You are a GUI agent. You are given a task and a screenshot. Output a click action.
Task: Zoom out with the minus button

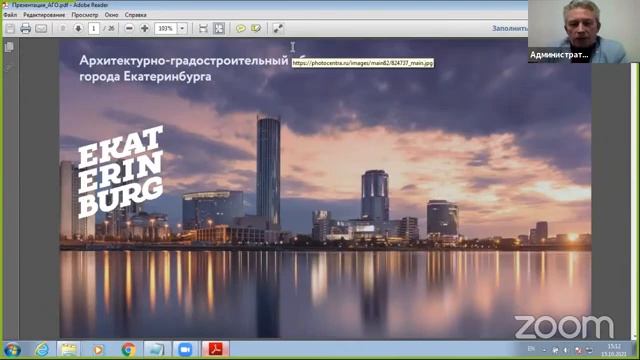tap(129, 28)
